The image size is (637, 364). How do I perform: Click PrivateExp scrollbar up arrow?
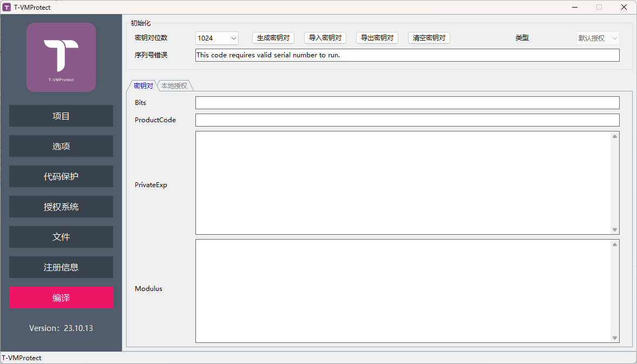pyautogui.click(x=615, y=136)
